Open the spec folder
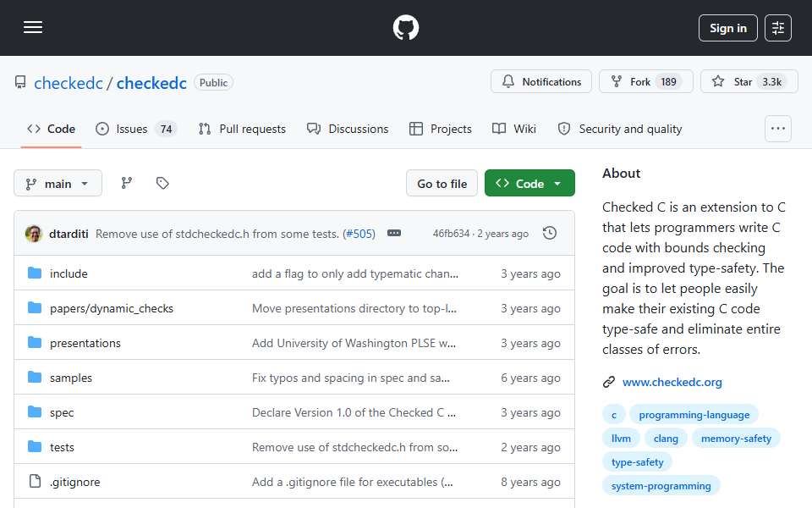Image resolution: width=812 pixels, height=508 pixels. [x=62, y=412]
